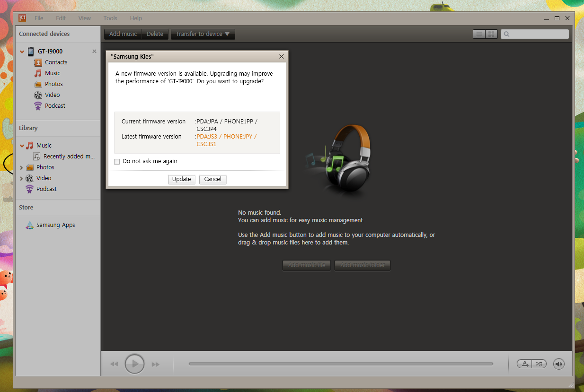Check Do not ask me again

[x=117, y=162]
